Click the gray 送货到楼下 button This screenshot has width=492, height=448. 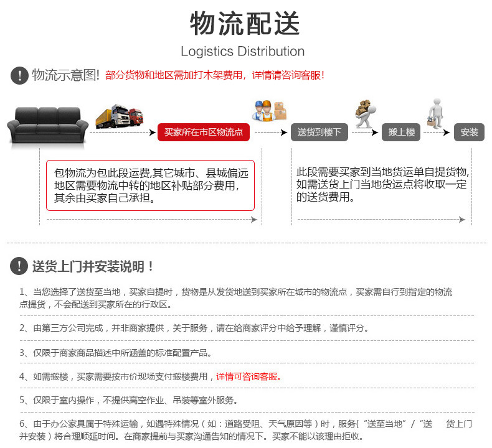pyautogui.click(x=319, y=133)
